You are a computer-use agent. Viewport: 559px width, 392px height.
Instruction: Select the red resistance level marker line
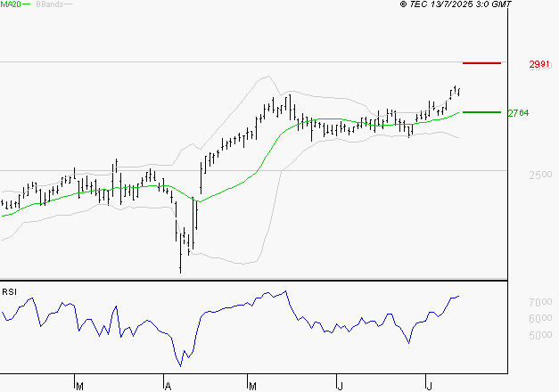tap(481, 63)
